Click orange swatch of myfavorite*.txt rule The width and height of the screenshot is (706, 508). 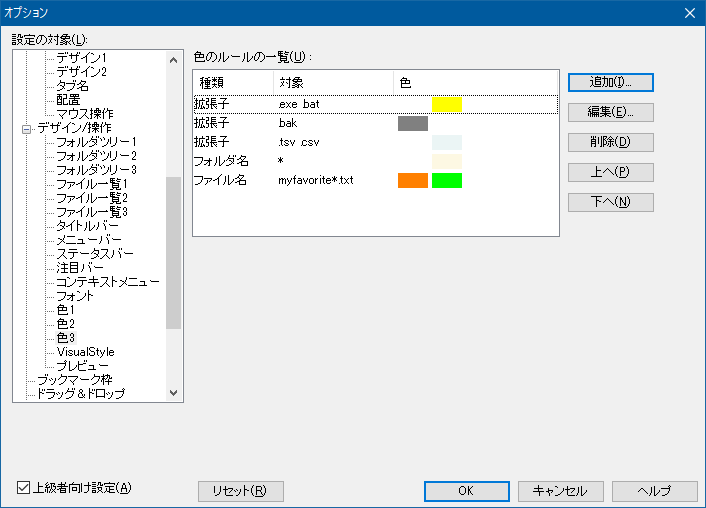[412, 180]
